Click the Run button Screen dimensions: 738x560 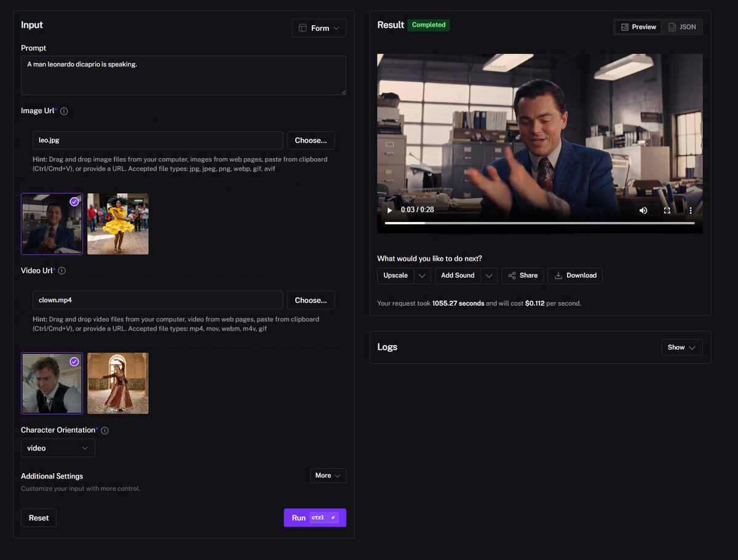[x=315, y=518]
